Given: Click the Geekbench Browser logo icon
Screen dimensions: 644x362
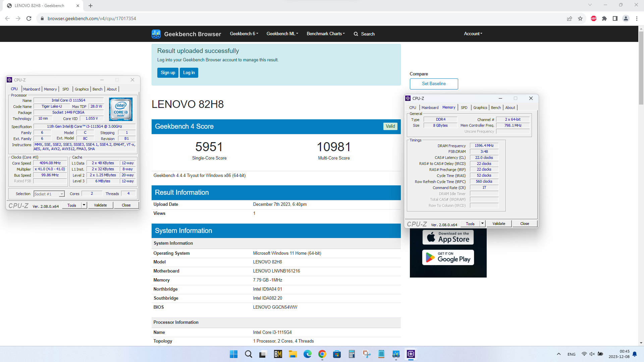Looking at the screenshot, I should click(156, 34).
